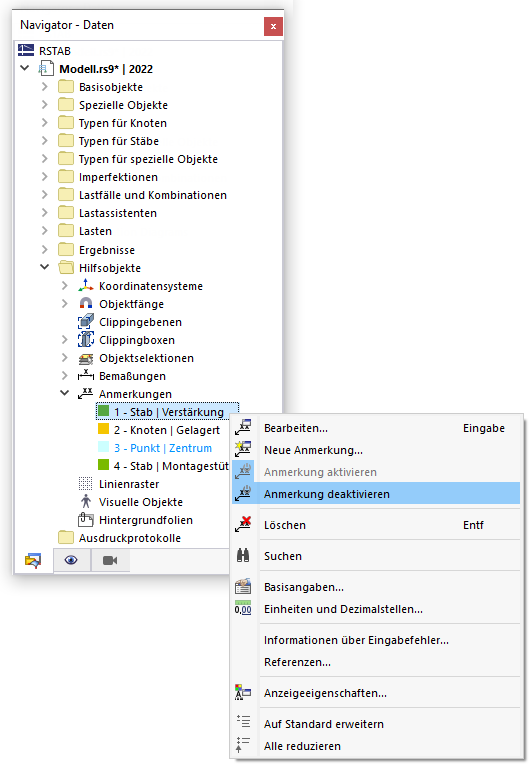The image size is (529, 764).
Task: Choose Suchen from context menu
Action: pyautogui.click(x=376, y=556)
